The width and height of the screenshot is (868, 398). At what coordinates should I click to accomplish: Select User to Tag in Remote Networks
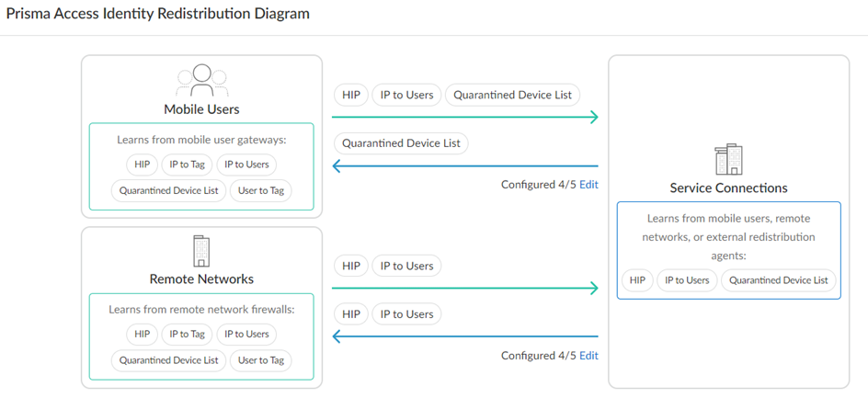coord(261,360)
